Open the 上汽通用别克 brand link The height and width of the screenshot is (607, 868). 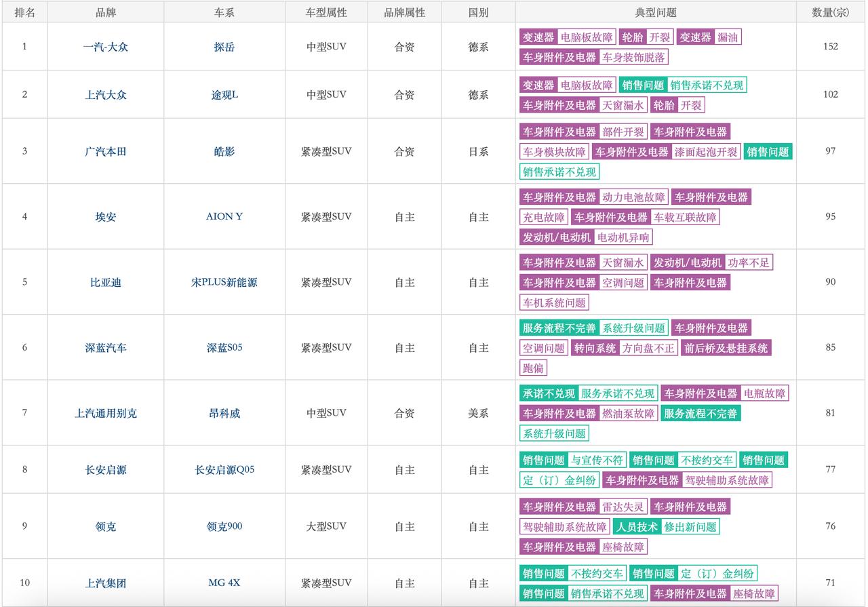tap(105, 413)
